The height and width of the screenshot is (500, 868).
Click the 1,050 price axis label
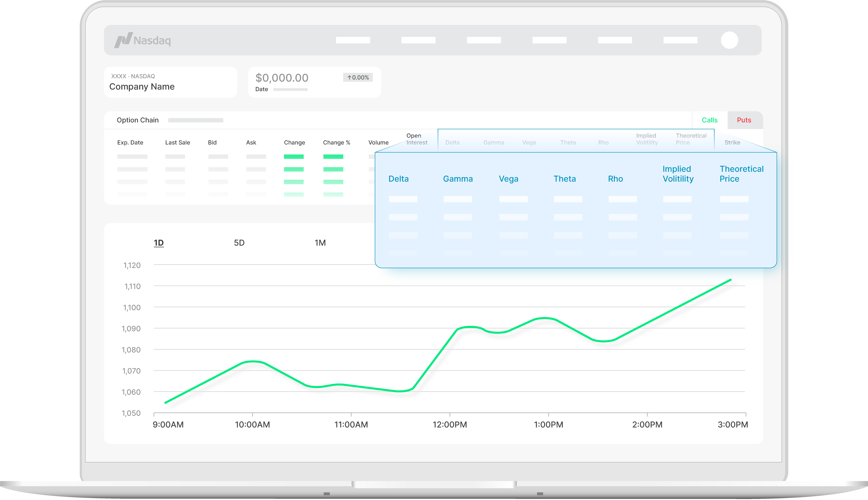click(x=131, y=413)
